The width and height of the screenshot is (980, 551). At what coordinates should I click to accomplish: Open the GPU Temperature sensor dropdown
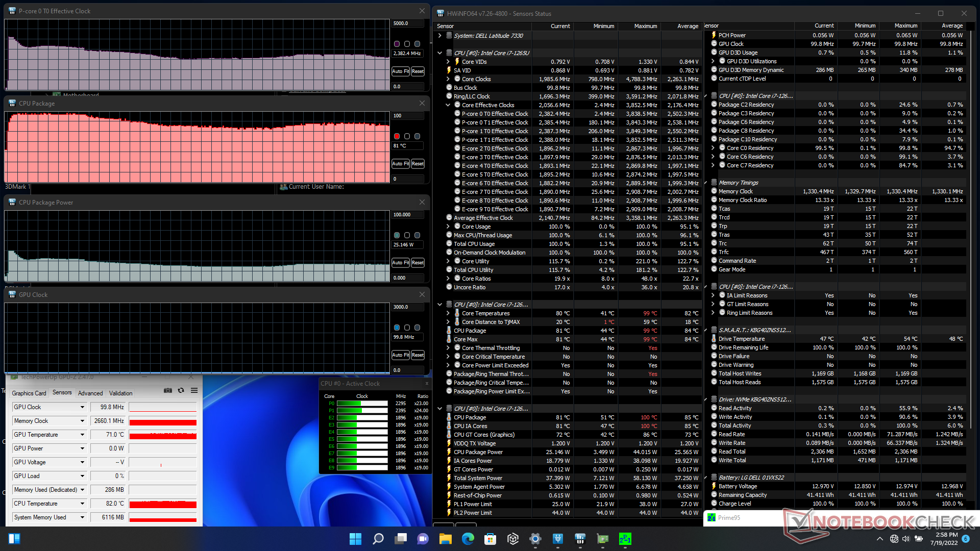(x=82, y=435)
